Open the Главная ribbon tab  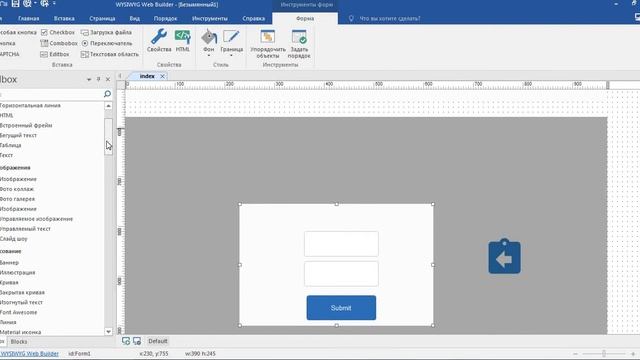[29, 18]
